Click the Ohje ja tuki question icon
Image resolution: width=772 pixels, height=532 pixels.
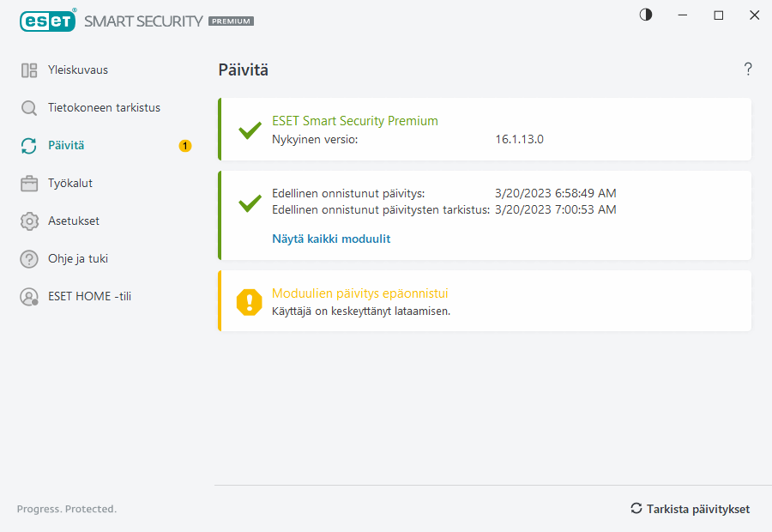point(29,259)
